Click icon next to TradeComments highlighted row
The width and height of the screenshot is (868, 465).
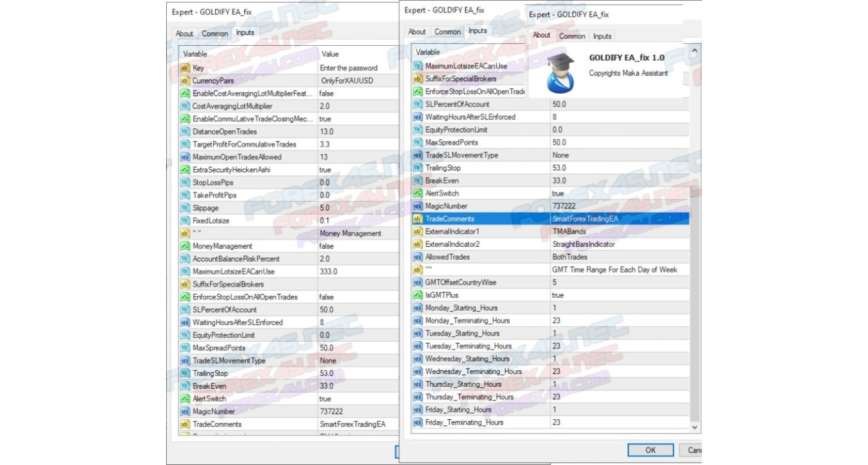point(417,219)
